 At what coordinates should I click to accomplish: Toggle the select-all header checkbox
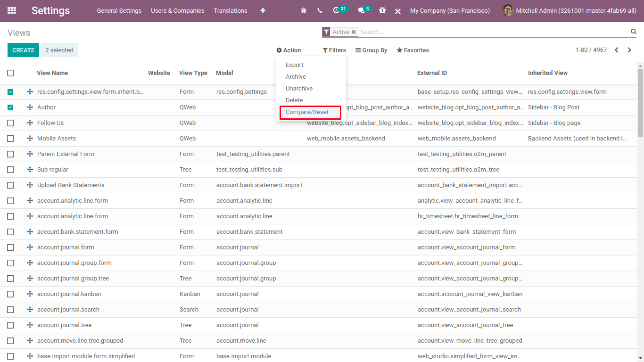(10, 73)
